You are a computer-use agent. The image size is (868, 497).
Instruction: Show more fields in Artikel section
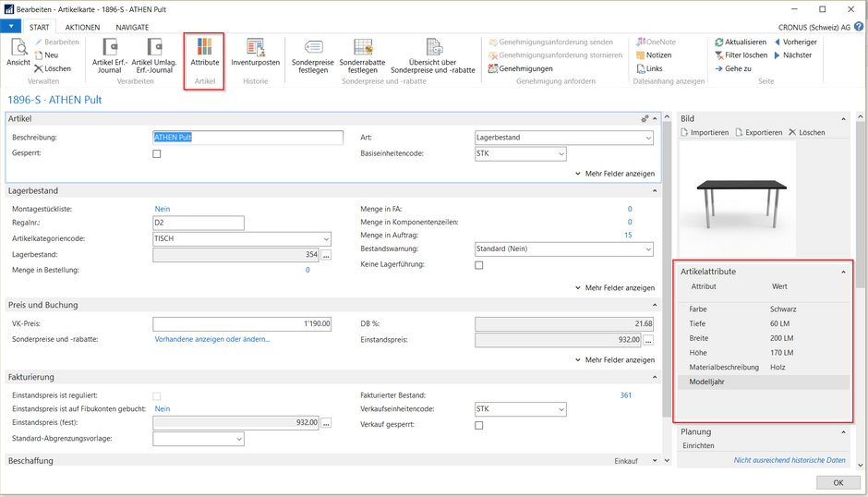615,174
